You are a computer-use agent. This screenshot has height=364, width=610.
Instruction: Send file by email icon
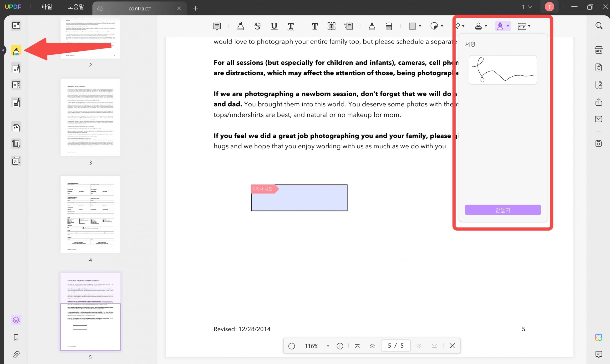click(x=599, y=119)
